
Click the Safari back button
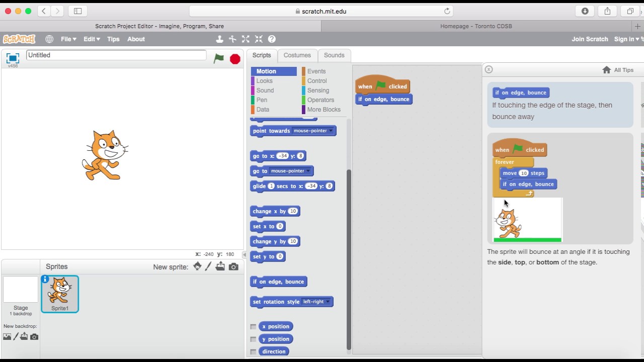[x=44, y=11]
